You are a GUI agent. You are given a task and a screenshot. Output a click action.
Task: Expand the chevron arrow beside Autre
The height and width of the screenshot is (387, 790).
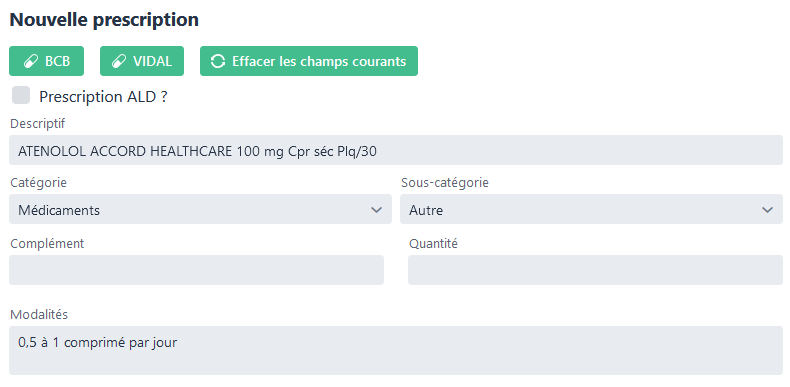pos(767,210)
